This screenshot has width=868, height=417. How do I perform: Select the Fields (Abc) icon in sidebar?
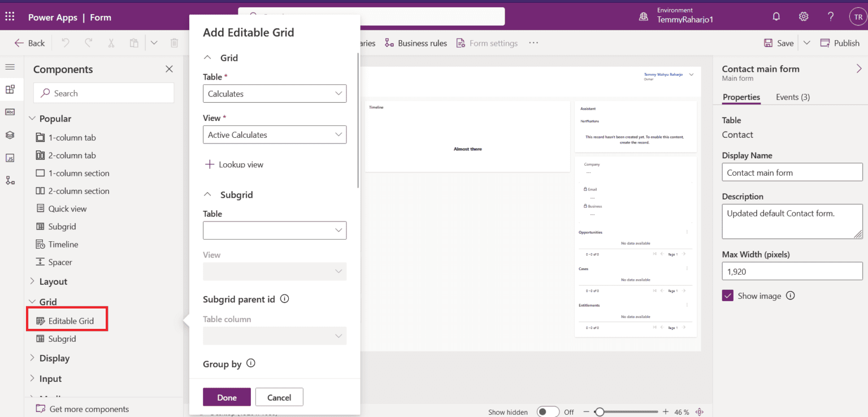click(x=10, y=112)
